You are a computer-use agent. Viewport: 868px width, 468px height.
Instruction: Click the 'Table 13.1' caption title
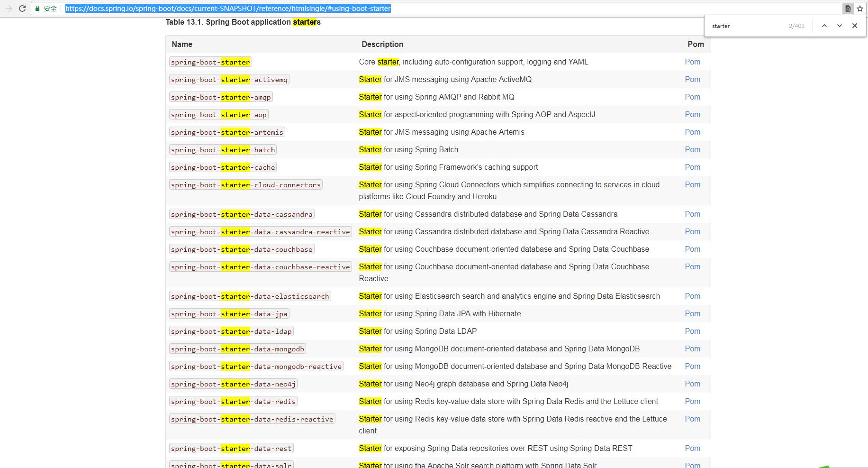pos(243,22)
